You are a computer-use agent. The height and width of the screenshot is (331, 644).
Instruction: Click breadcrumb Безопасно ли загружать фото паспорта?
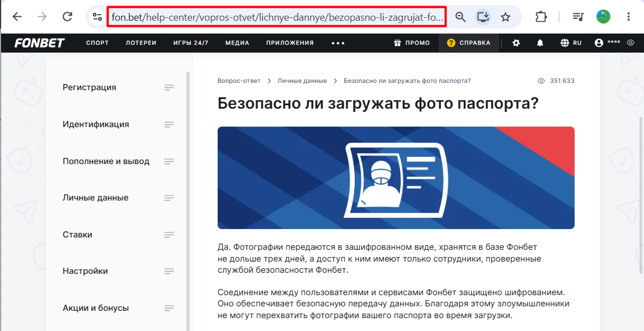click(407, 81)
